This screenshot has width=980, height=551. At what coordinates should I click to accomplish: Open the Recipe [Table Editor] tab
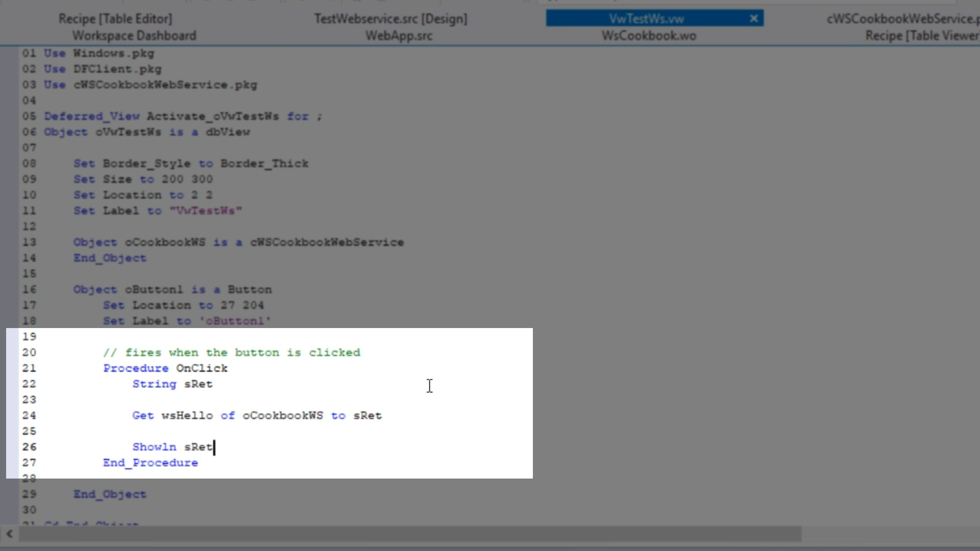(115, 19)
